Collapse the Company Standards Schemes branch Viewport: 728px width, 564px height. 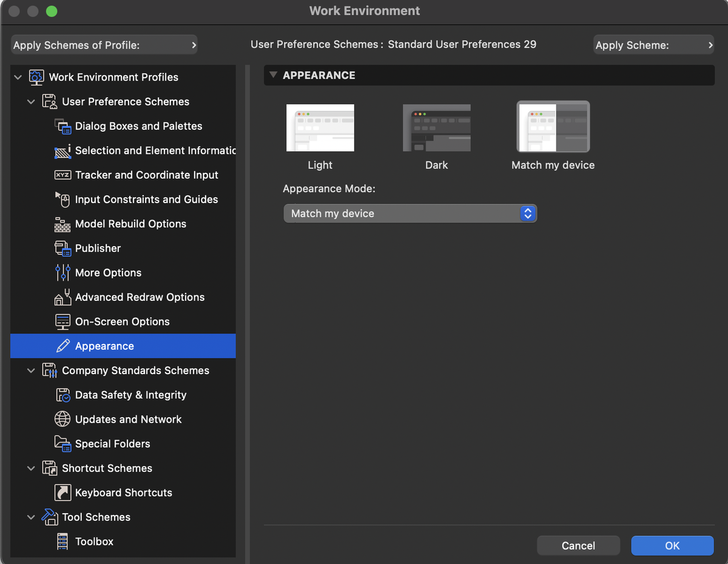pos(31,371)
